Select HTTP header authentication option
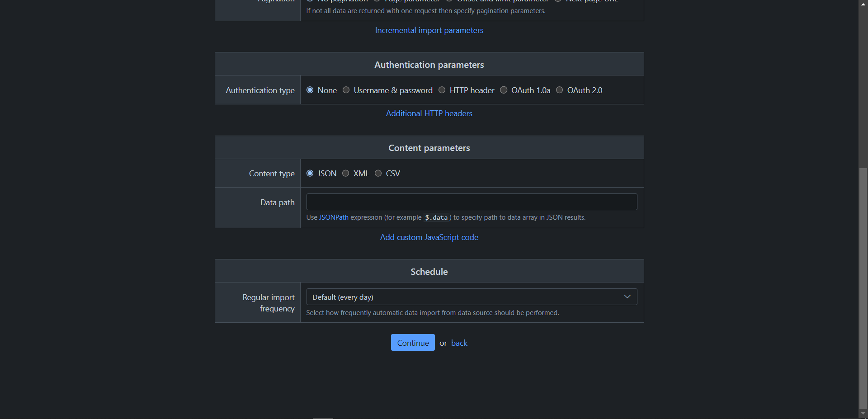The height and width of the screenshot is (419, 868). [442, 90]
